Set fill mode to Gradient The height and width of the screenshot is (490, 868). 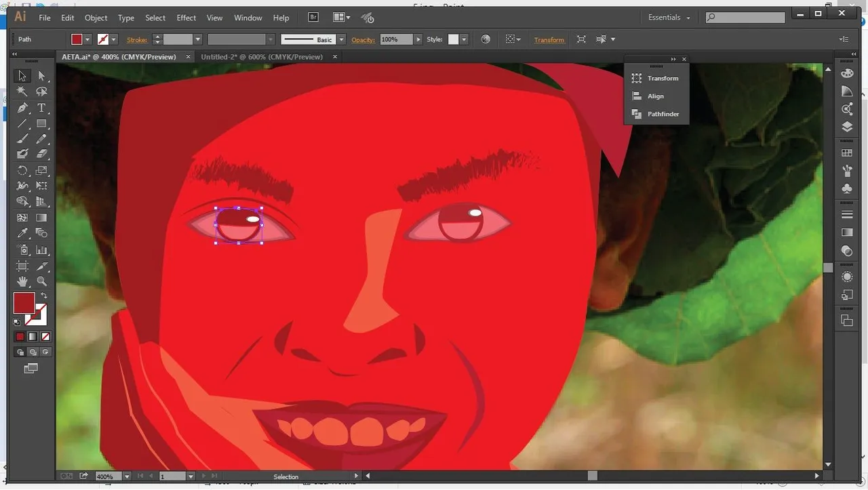click(33, 336)
